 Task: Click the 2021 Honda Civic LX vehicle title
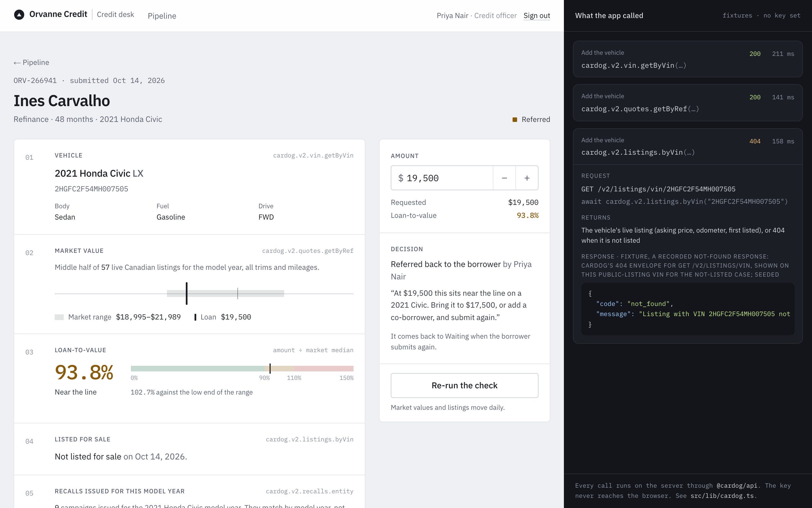pos(99,173)
